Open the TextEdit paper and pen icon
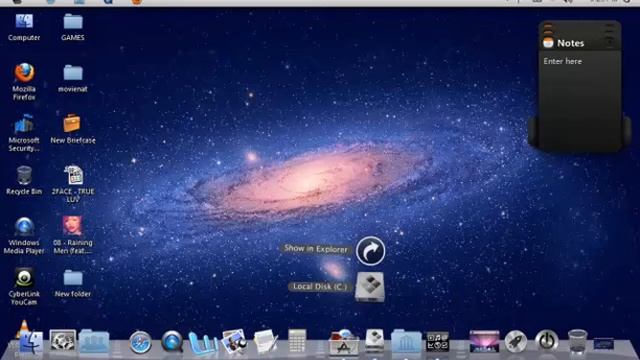Viewport: 640px width, 360px height. click(265, 341)
